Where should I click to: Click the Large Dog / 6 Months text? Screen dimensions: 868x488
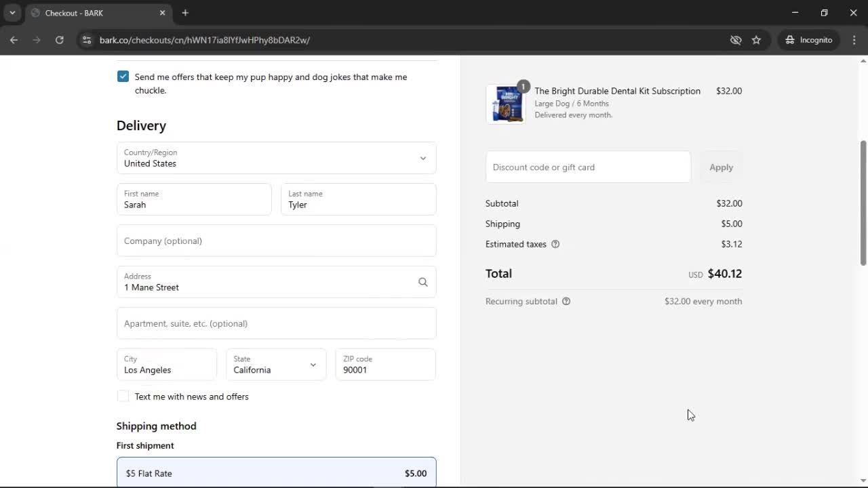point(572,104)
